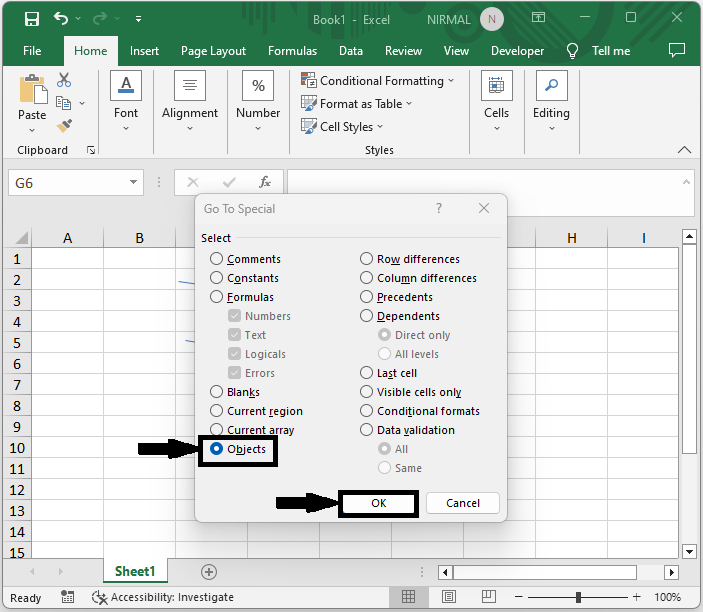Open the Name Box dropdown arrow
Screen dimensions: 703x612
[x=133, y=182]
